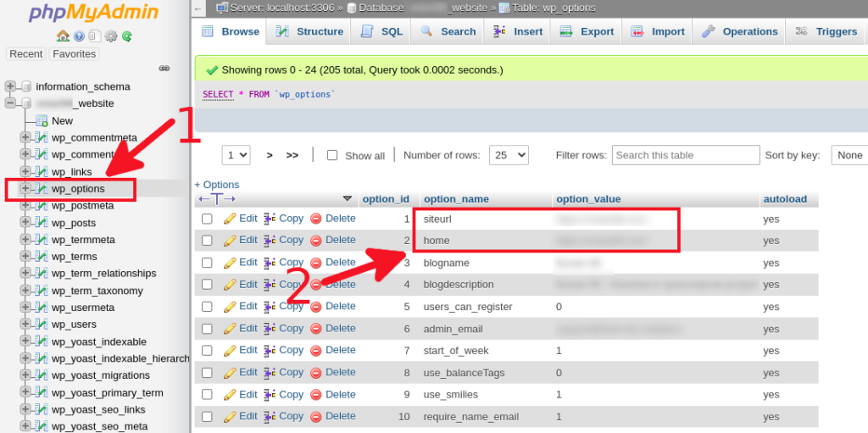Screen dimensions: 868x433
Task: Toggle full texts arrows icon in table header
Action: click(x=217, y=199)
